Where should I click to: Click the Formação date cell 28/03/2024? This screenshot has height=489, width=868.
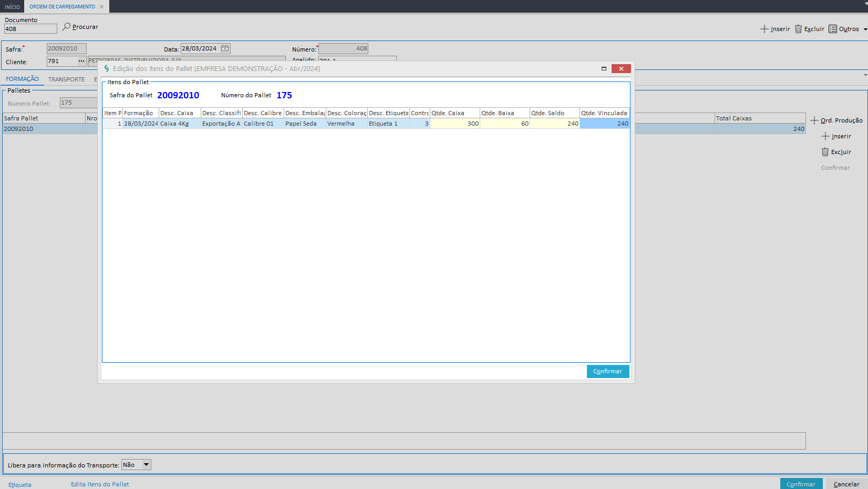pos(141,124)
